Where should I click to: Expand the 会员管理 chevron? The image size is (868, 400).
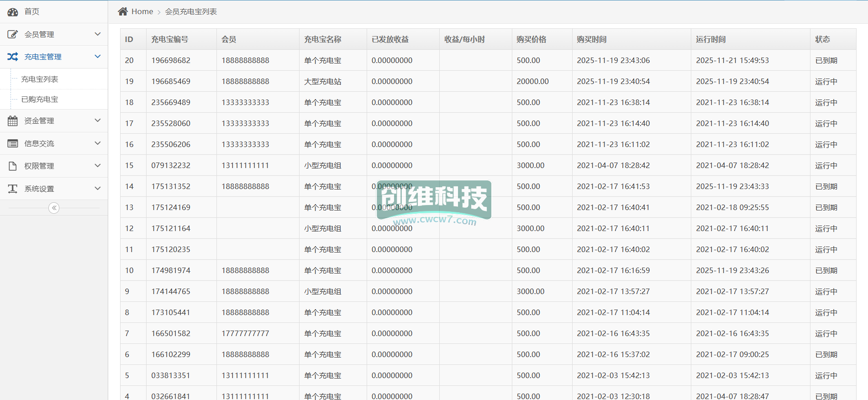97,34
